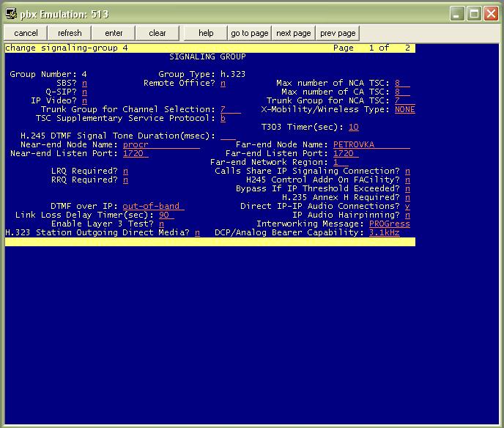The image size is (504, 428).
Task: Click the empty H.245 DTMF Tone Duration field
Action: point(229,136)
